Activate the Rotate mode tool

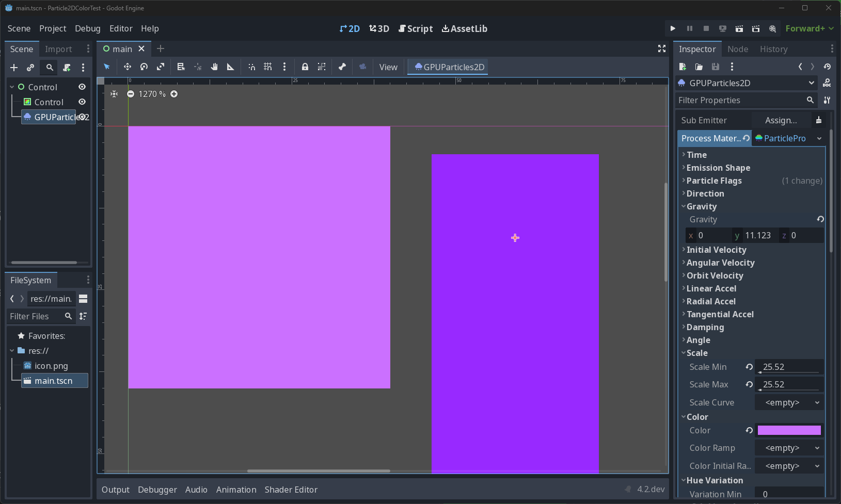point(144,67)
